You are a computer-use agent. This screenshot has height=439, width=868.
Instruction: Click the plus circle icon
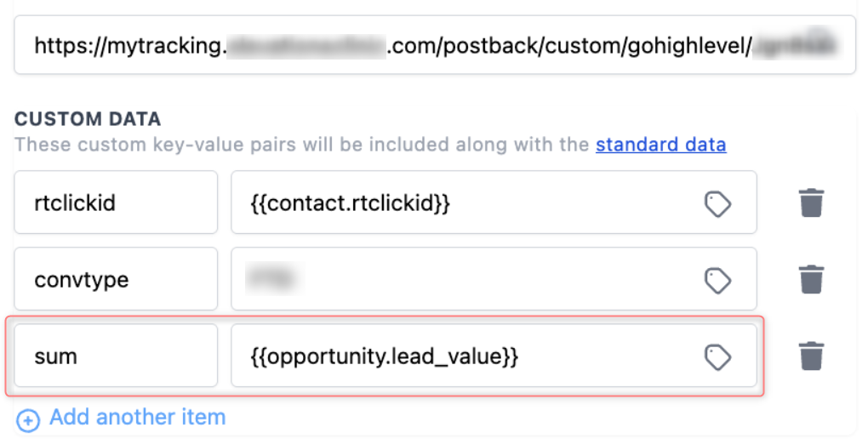28,419
